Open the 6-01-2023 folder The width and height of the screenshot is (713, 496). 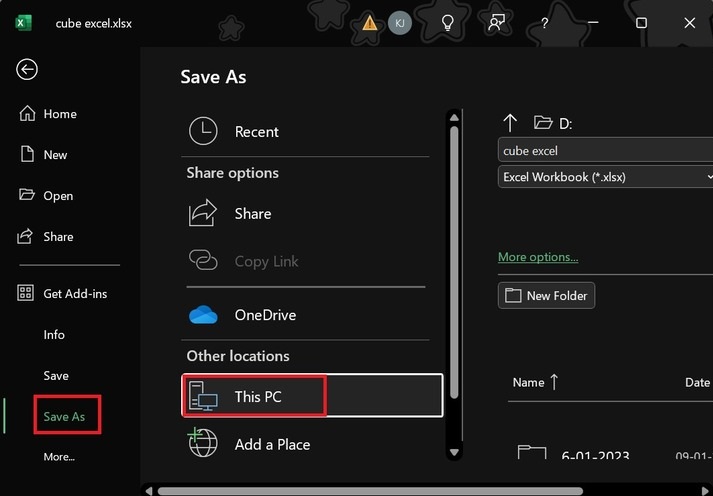(x=596, y=455)
